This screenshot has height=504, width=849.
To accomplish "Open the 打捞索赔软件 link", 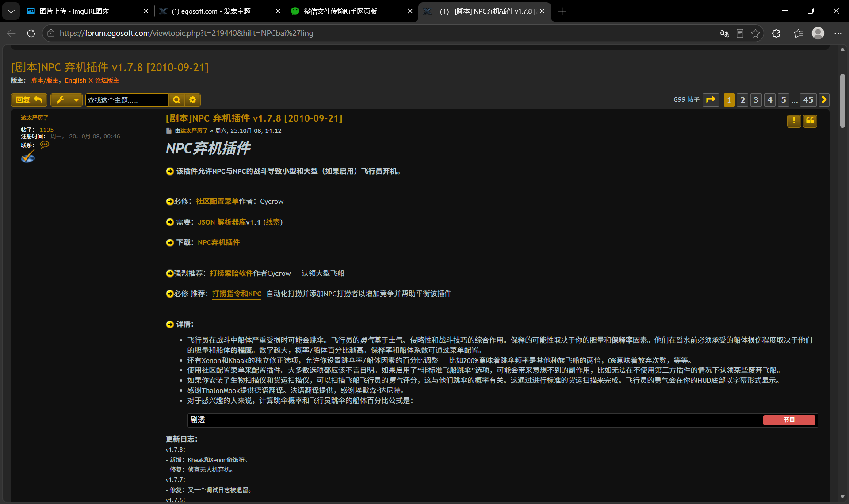I will click(231, 273).
